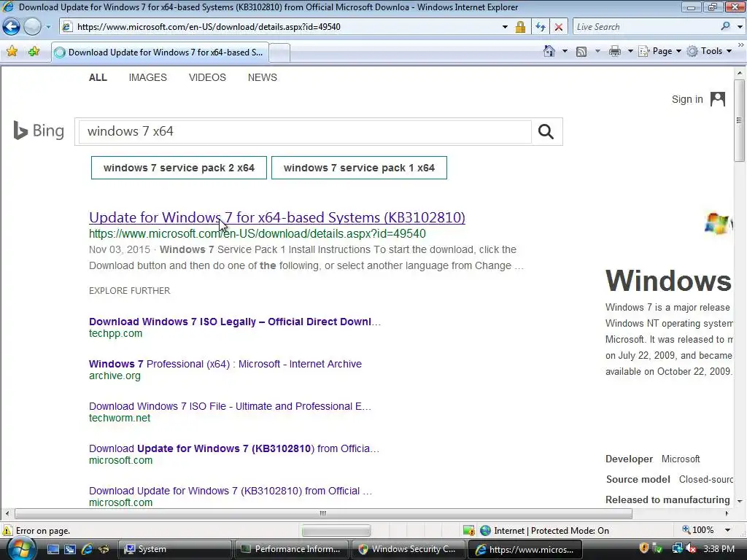Open a new blank tab
The height and width of the screenshot is (560, 747).
coord(279,52)
